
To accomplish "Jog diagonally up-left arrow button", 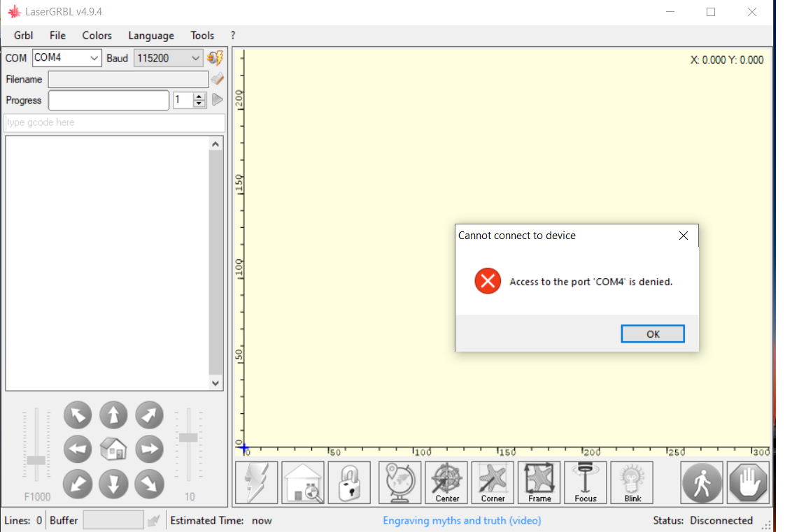I will [78, 415].
